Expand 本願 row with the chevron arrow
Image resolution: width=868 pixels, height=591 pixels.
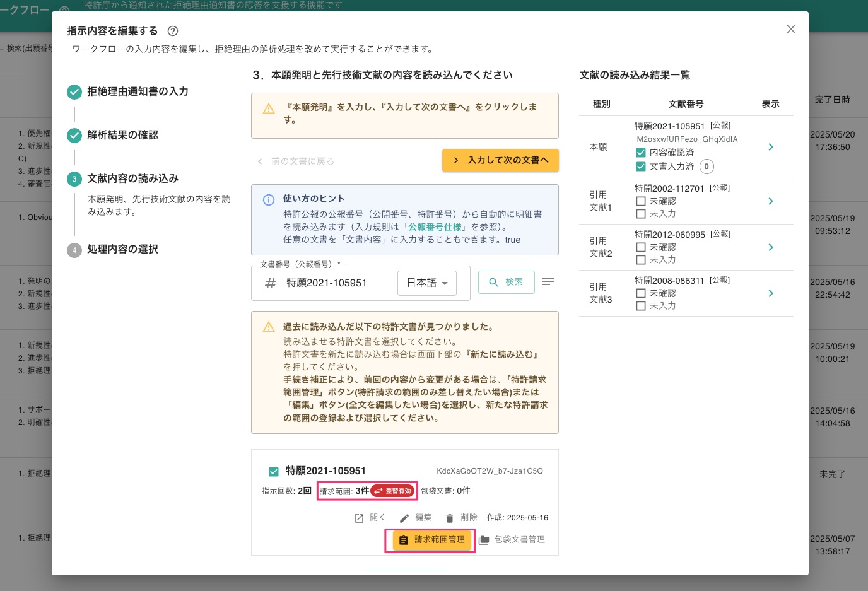[771, 147]
